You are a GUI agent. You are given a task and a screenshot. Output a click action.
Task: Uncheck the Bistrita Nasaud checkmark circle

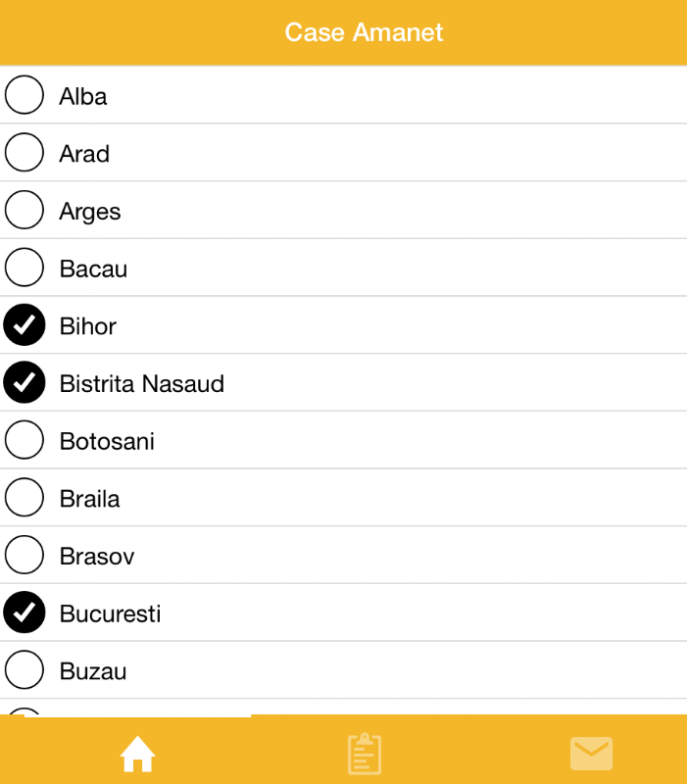25,383
